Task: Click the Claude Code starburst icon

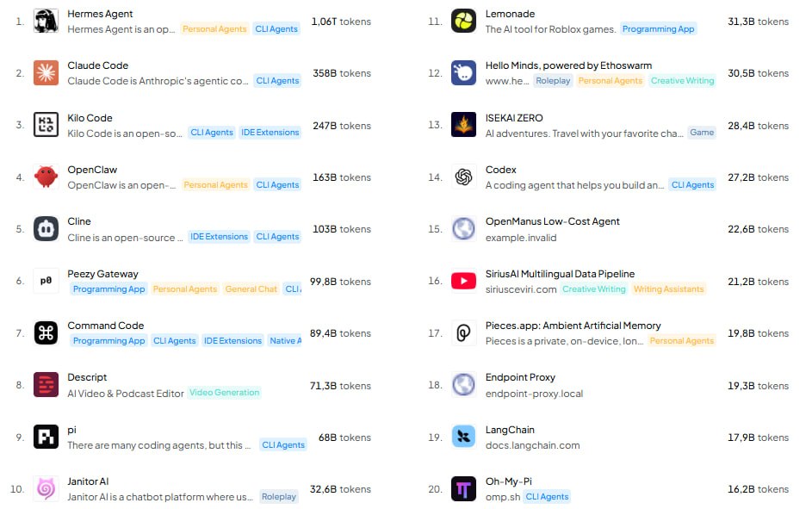Action: (46, 73)
